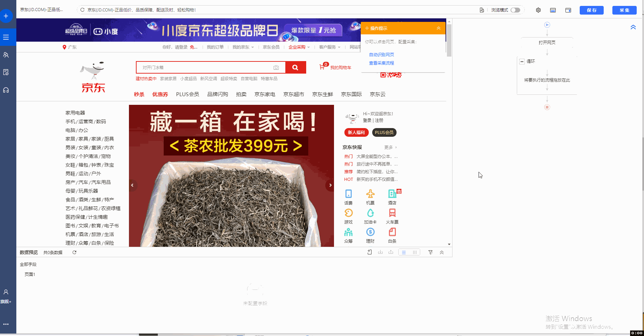This screenshot has height=336, width=644.
Task: Click the blue plus new task button
Action: (6, 16)
